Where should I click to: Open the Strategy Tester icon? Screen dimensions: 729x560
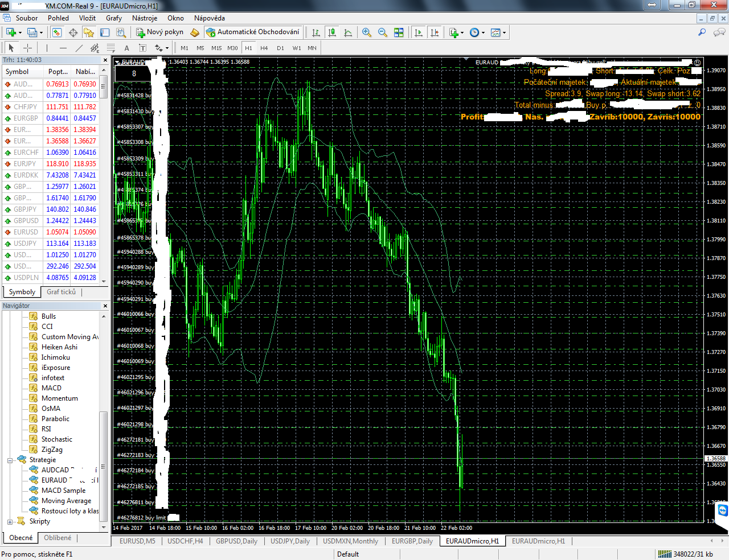click(x=121, y=32)
